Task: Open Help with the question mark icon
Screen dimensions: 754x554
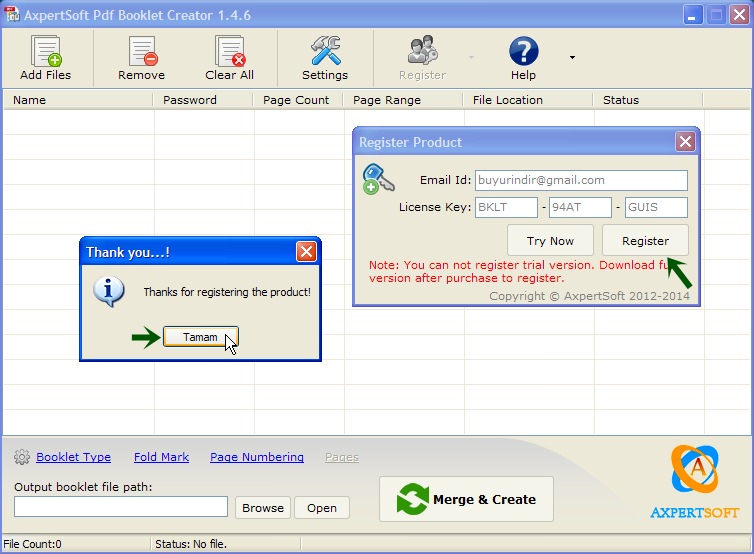Action: click(x=523, y=51)
